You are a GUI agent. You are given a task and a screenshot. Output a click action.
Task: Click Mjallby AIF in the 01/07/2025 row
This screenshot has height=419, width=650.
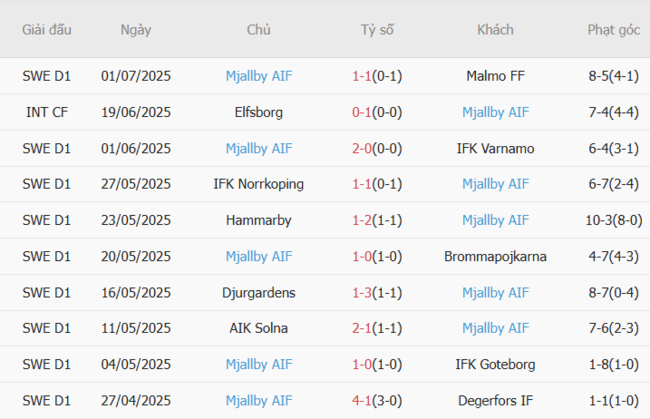click(259, 76)
